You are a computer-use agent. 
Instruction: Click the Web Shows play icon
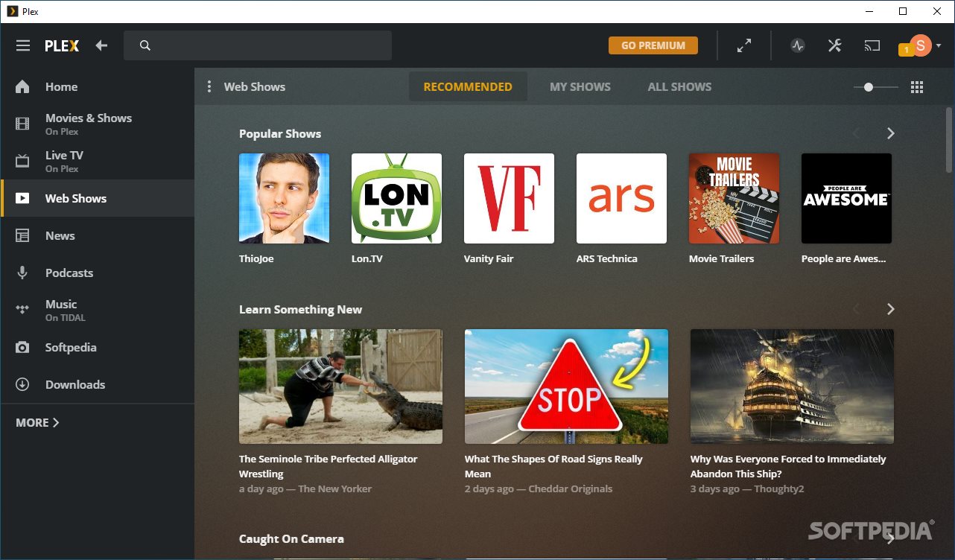[22, 198]
